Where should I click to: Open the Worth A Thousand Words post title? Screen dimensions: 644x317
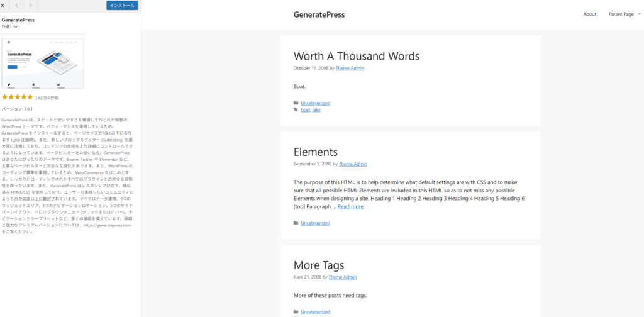click(x=357, y=56)
